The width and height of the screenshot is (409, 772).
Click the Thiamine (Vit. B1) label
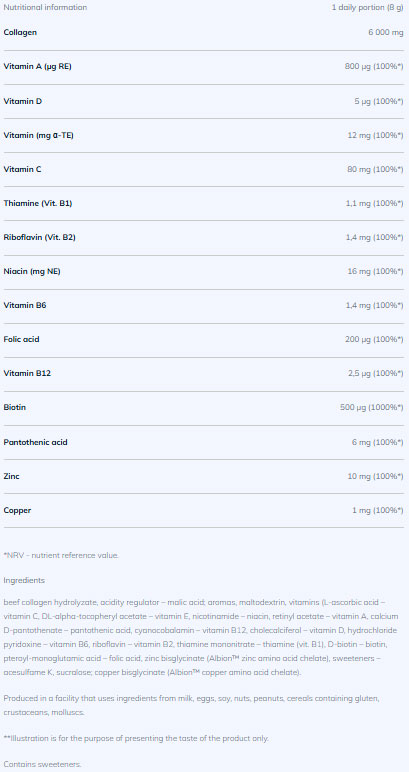click(x=38, y=203)
